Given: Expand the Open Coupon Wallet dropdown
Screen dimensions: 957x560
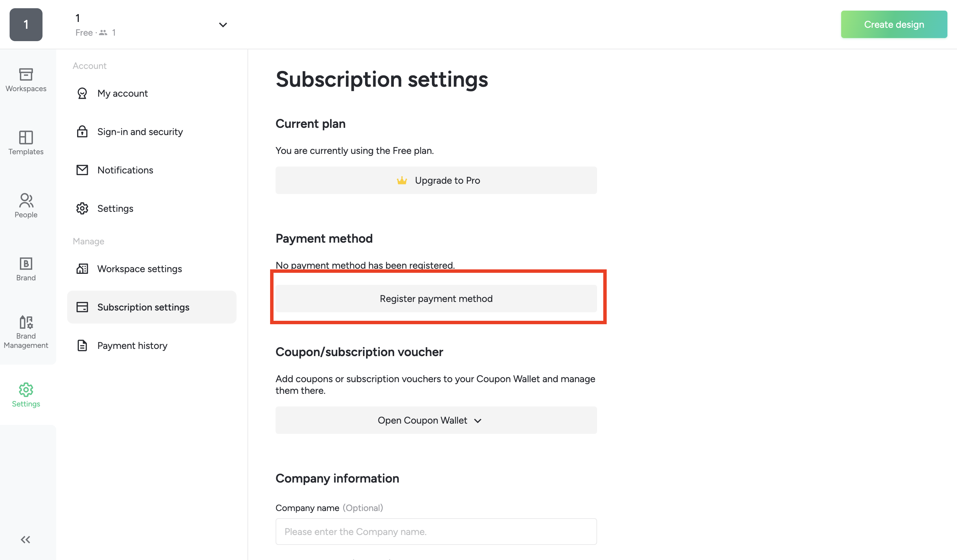Looking at the screenshot, I should pos(436,420).
